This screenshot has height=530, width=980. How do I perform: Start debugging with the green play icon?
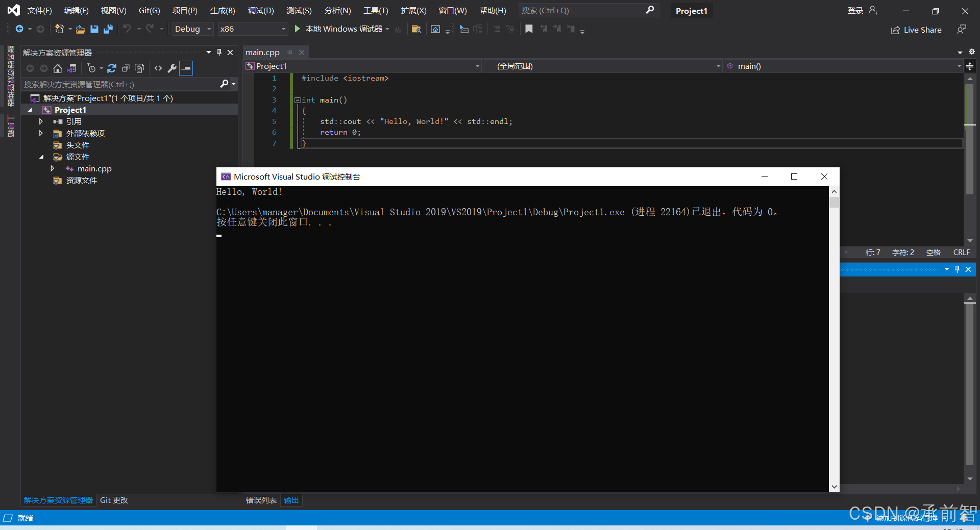297,29
